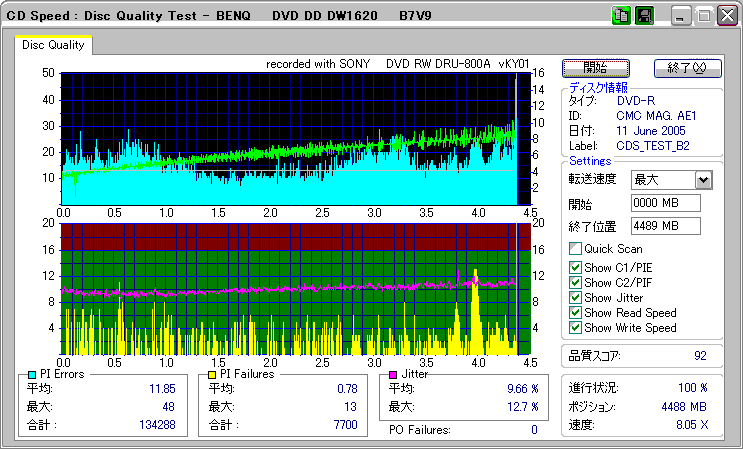Click the 終了位置 field showing 4489 MB
This screenshot has width=743, height=449.
(x=666, y=226)
